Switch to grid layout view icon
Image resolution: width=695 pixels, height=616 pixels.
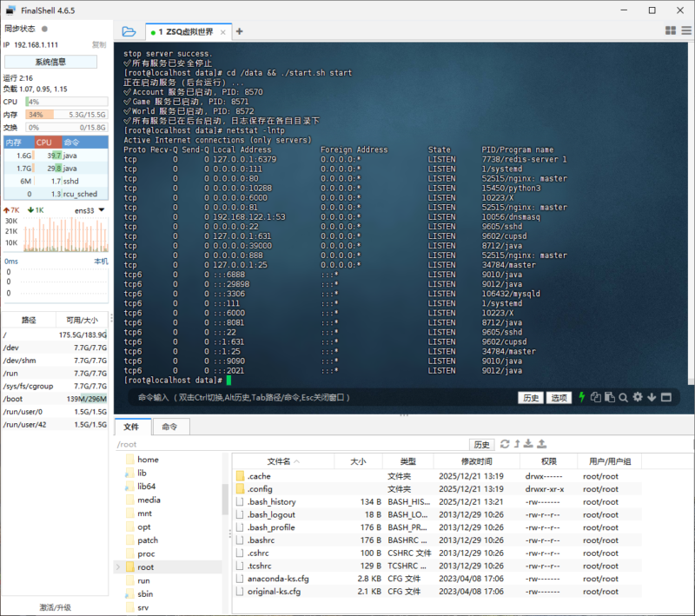(671, 30)
